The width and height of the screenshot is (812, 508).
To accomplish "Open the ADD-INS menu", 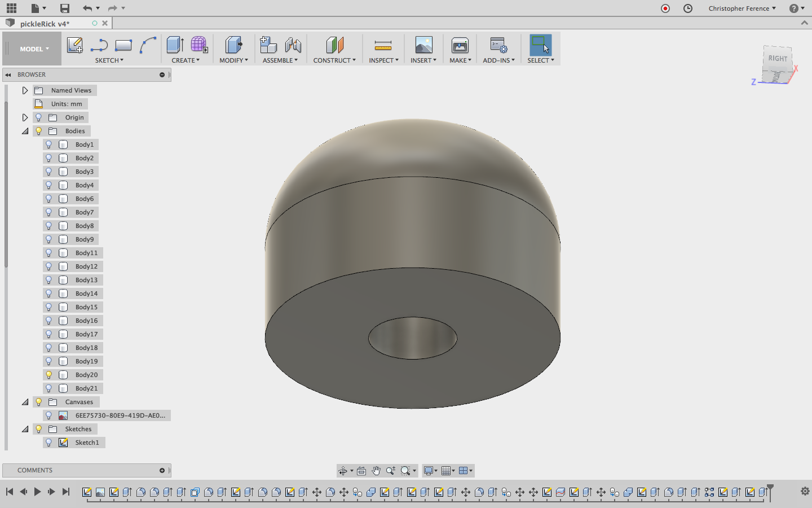I will coord(498,60).
